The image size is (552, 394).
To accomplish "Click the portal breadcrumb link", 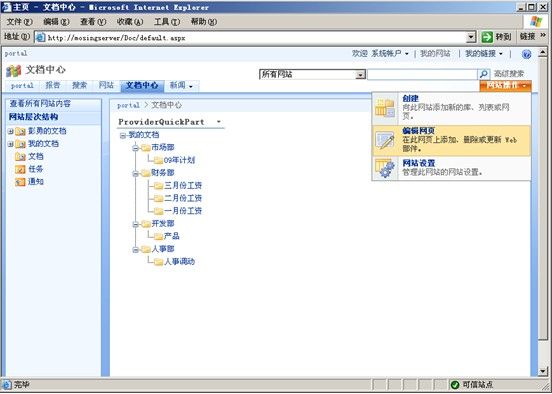I will pyautogui.click(x=128, y=105).
